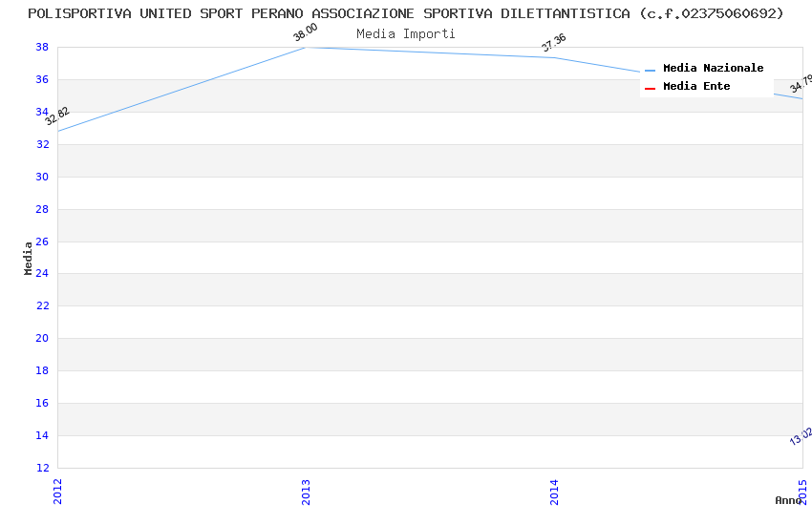The width and height of the screenshot is (812, 525).
Task: Click the 37.36 data point label
Action: click(x=554, y=42)
